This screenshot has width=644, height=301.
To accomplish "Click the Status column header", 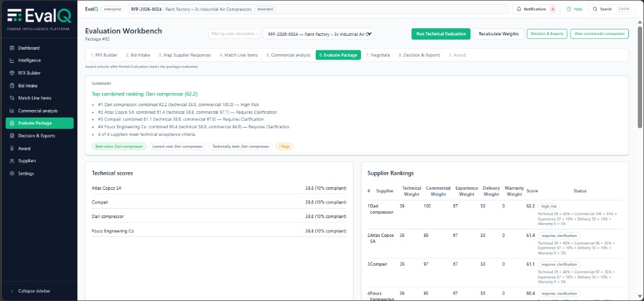I will pos(580,191).
